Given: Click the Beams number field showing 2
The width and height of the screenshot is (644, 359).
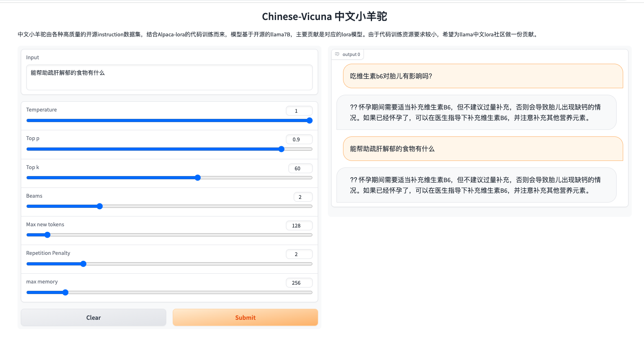Looking at the screenshot, I should coord(303,197).
